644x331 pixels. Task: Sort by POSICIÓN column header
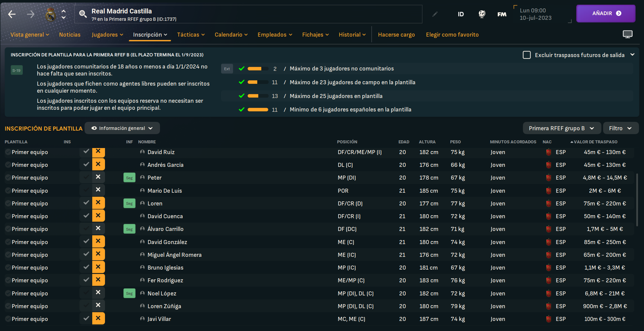click(x=347, y=142)
